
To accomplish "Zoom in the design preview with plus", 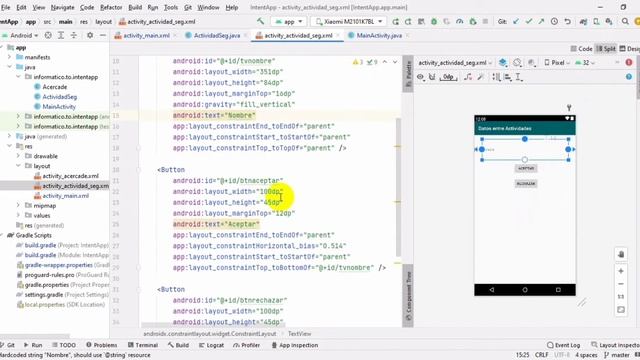I will tap(621, 271).
